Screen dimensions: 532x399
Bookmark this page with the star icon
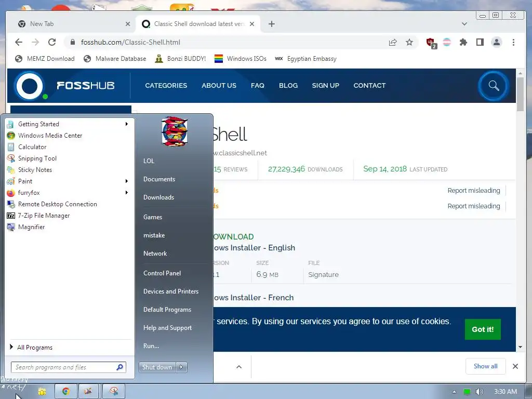pos(409,42)
